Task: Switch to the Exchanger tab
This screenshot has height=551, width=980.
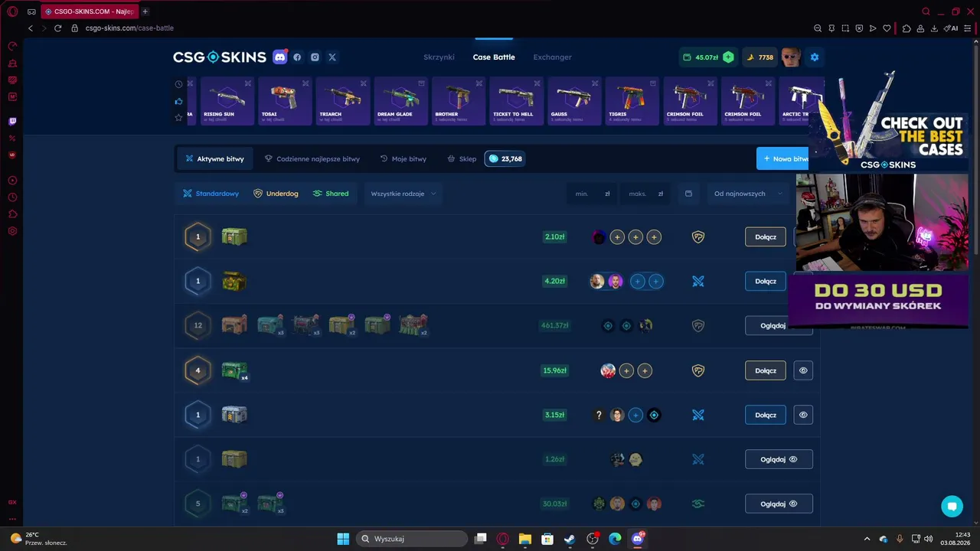Action: pyautogui.click(x=553, y=57)
